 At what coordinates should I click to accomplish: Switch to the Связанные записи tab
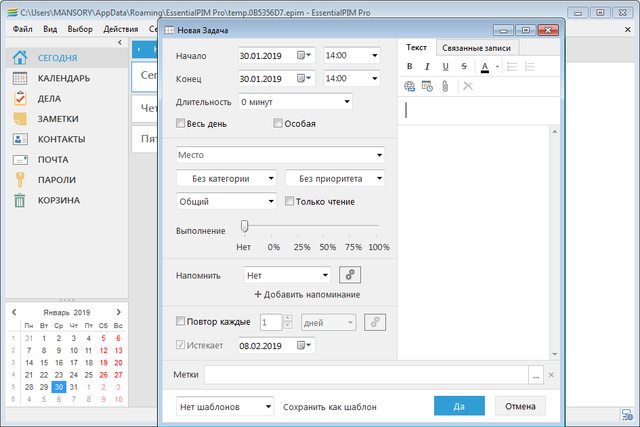click(x=478, y=48)
